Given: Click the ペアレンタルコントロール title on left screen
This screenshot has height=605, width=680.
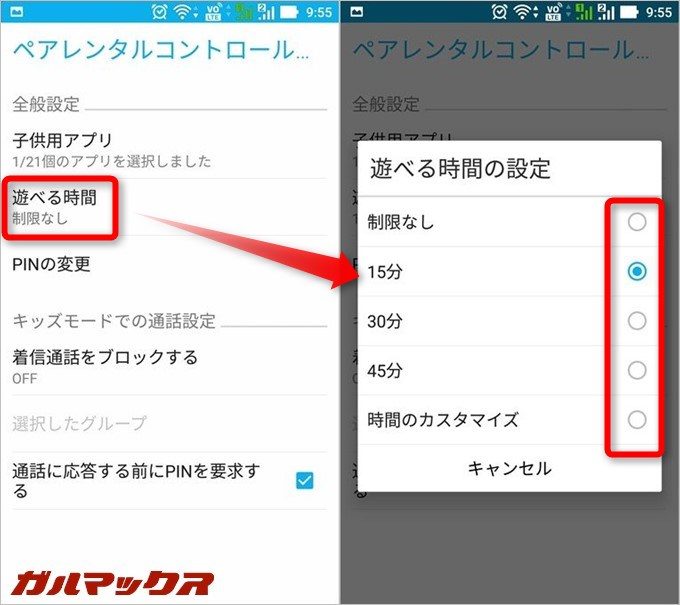Looking at the screenshot, I should tap(161, 50).
